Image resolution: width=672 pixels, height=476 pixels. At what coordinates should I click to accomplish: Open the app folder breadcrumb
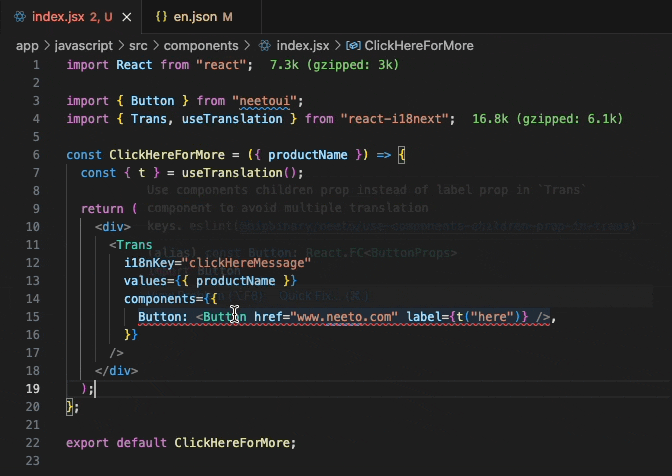pyautogui.click(x=27, y=45)
